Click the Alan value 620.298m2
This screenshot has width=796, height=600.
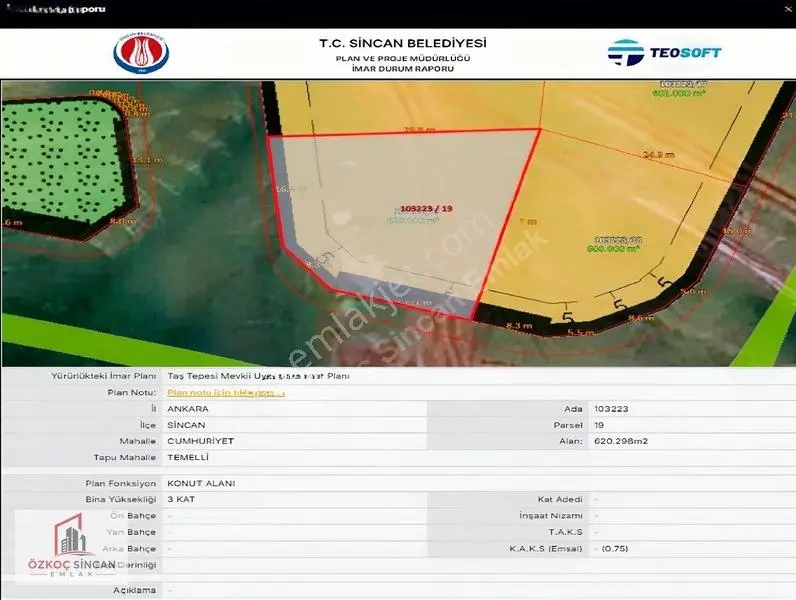point(621,441)
